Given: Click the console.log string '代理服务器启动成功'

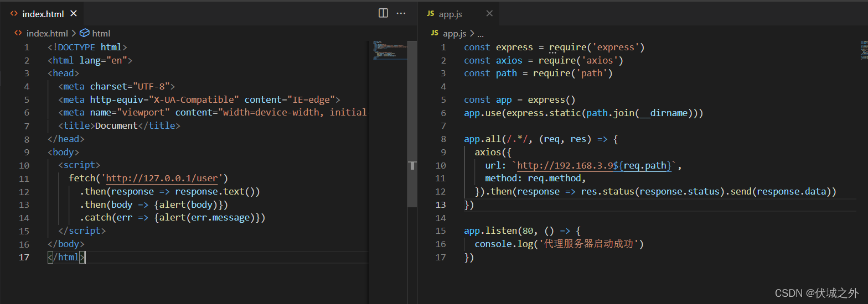Looking at the screenshot, I should [589, 244].
